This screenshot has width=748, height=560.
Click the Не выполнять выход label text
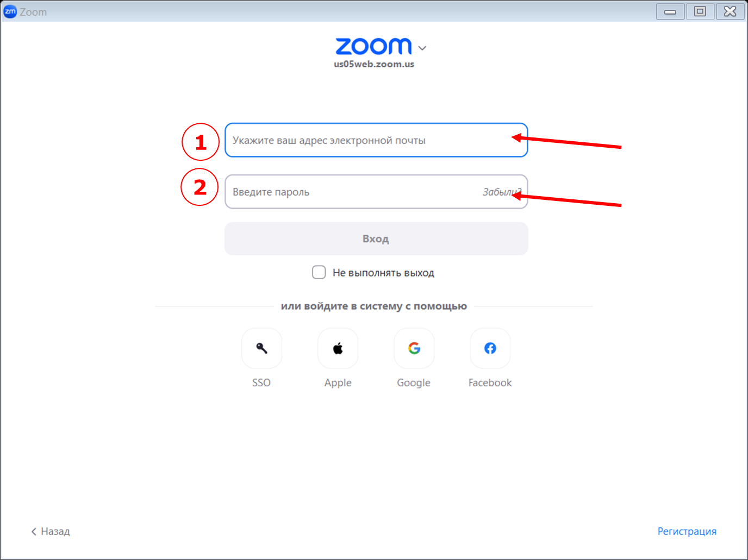point(383,273)
